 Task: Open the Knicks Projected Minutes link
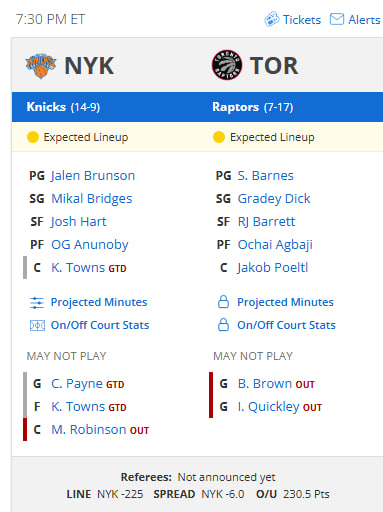99,302
